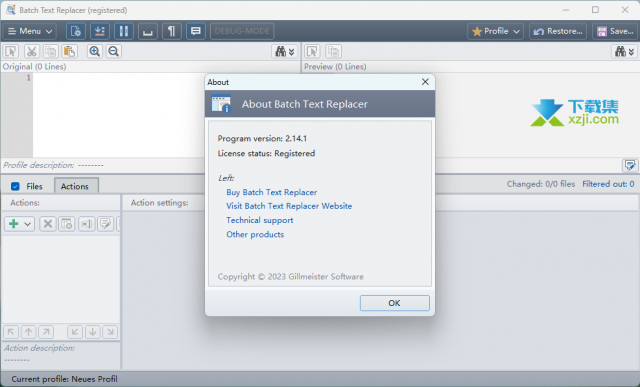Screen dimensions: 640x387
Task: Switch to the Actions tab
Action: pos(75,186)
